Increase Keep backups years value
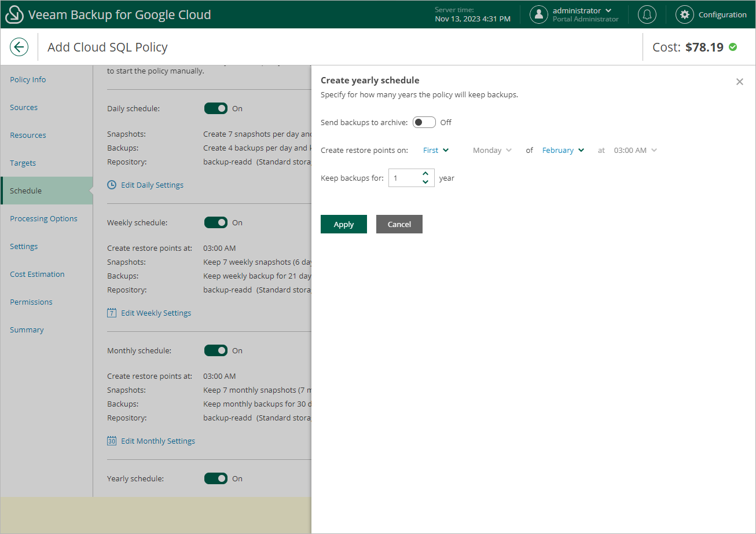Image resolution: width=756 pixels, height=534 pixels. tap(425, 173)
